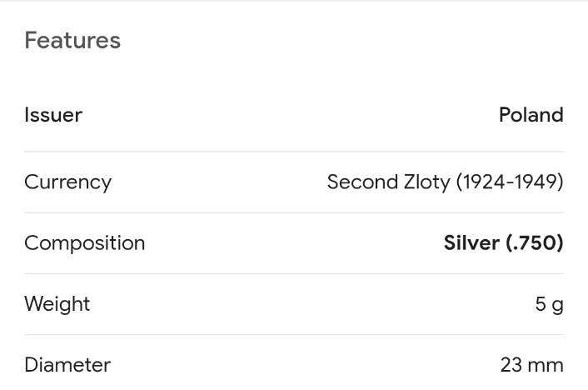Open the Poland issuer link
588x390 pixels.
[x=531, y=115]
